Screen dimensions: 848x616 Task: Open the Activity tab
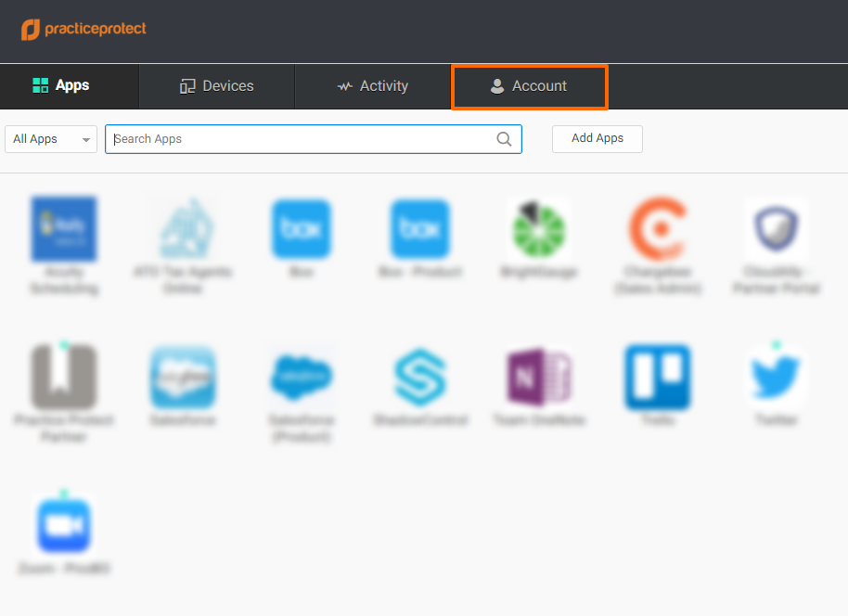[x=373, y=86]
